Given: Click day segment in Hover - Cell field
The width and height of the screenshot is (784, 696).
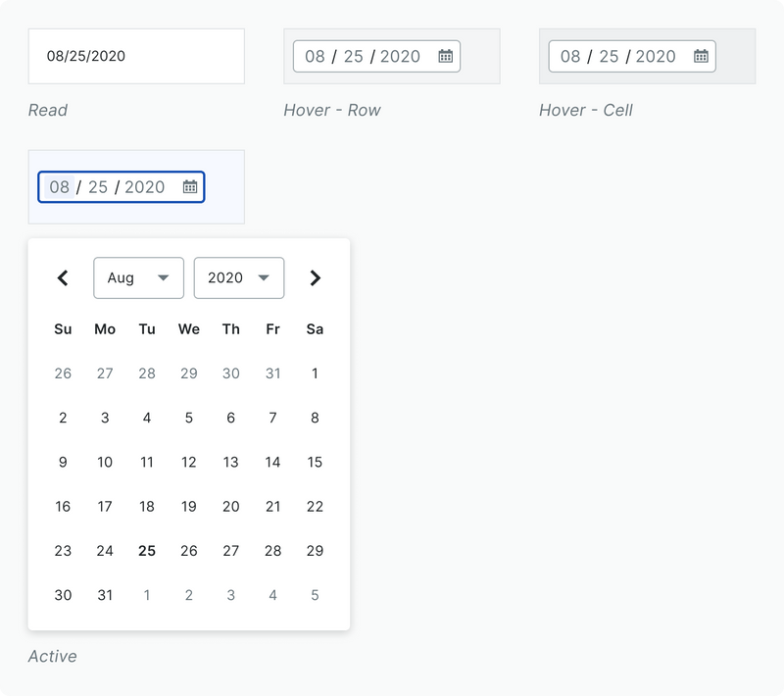Looking at the screenshot, I should tap(609, 56).
